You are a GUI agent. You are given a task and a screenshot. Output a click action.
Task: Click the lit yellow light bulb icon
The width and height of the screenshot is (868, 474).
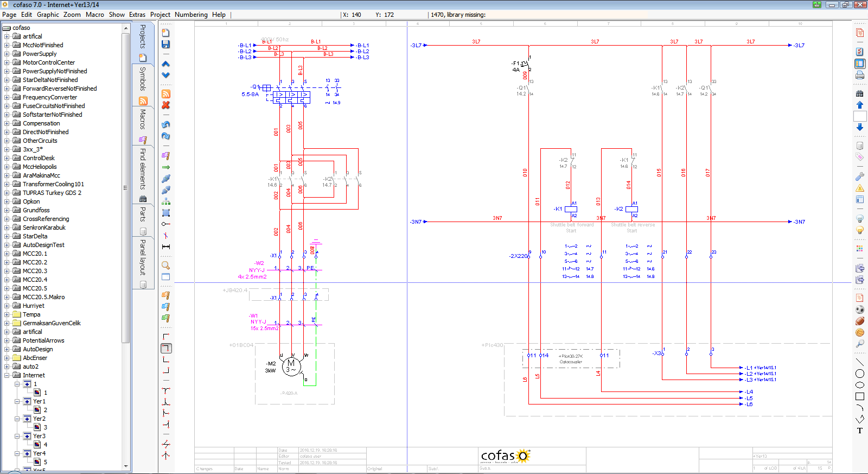pyautogui.click(x=860, y=230)
